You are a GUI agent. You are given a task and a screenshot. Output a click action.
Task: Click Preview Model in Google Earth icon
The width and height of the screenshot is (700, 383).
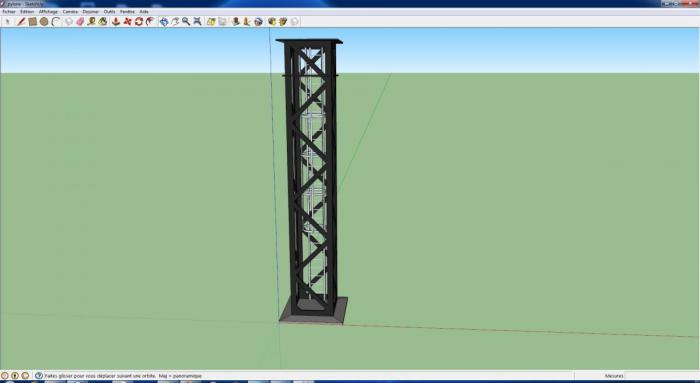[x=258, y=21]
